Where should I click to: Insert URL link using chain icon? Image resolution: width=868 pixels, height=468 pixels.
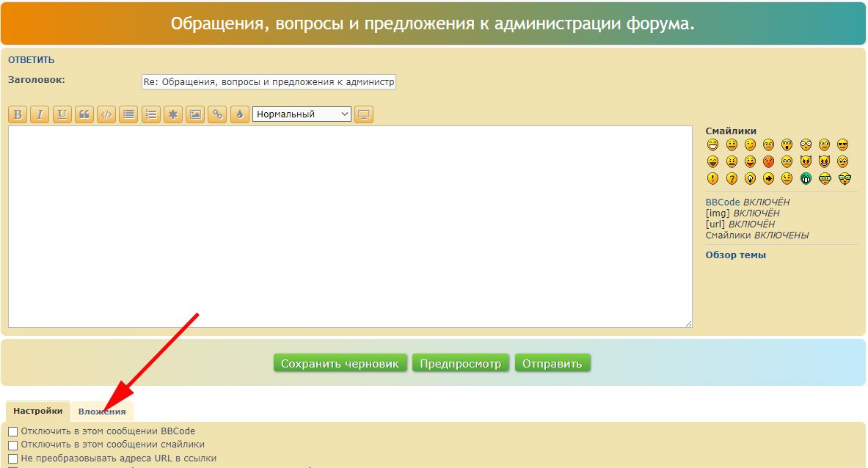(217, 114)
